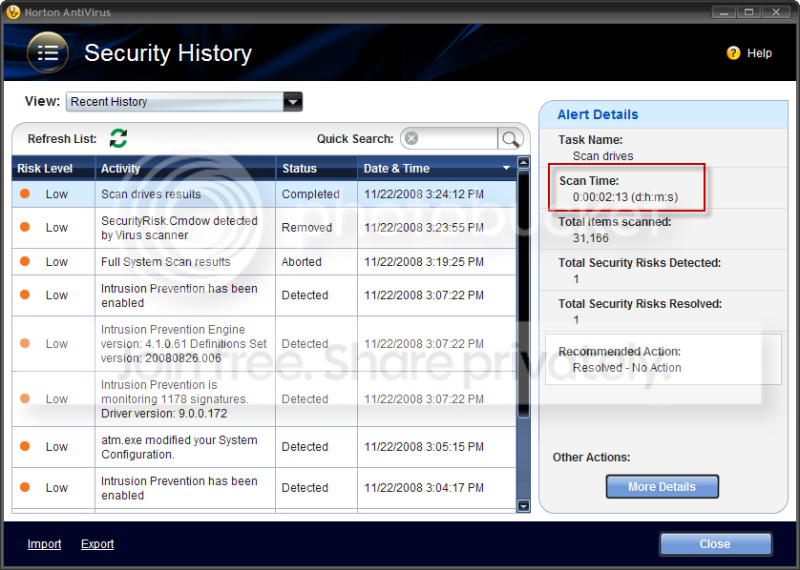Click the Security History list icon
The image size is (800, 570).
(x=47, y=53)
